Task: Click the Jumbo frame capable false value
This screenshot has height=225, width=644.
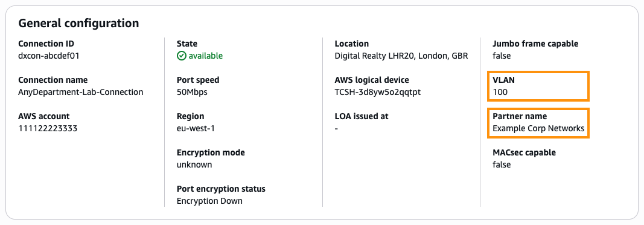Action: 502,56
